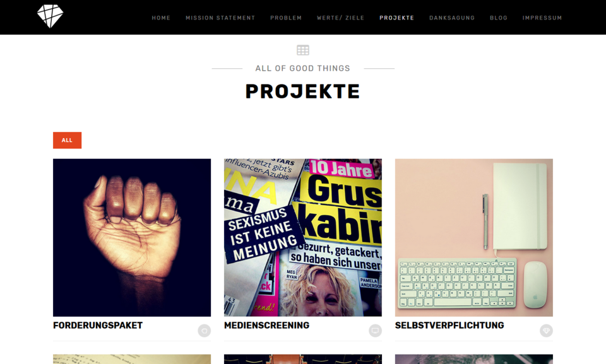This screenshot has width=606, height=364.
Task: Open the raised fist project image
Action: pos(132,238)
